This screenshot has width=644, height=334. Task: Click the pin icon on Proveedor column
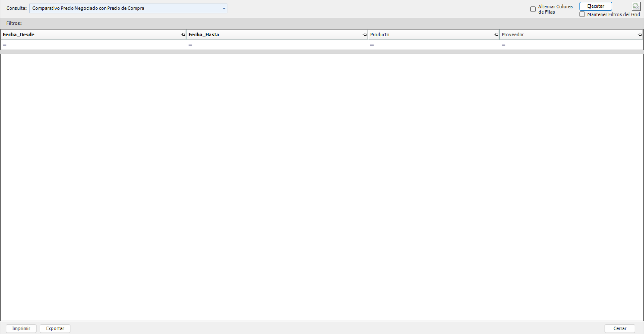point(640,35)
